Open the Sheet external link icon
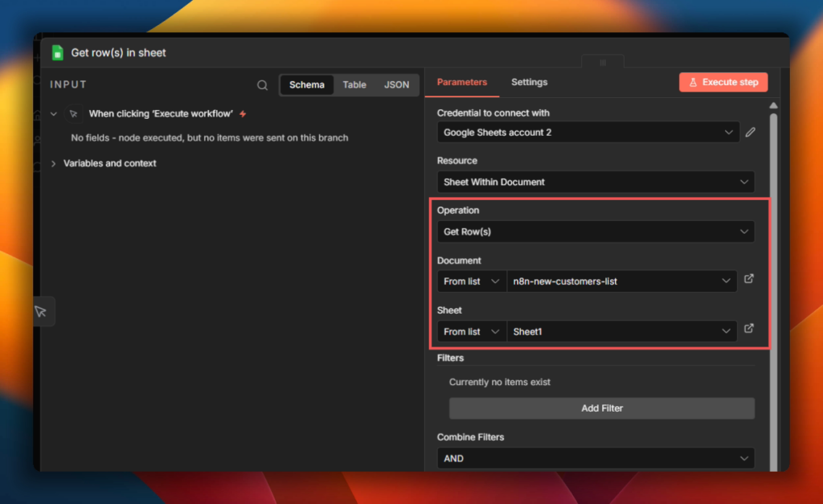823x504 pixels. coord(749,330)
